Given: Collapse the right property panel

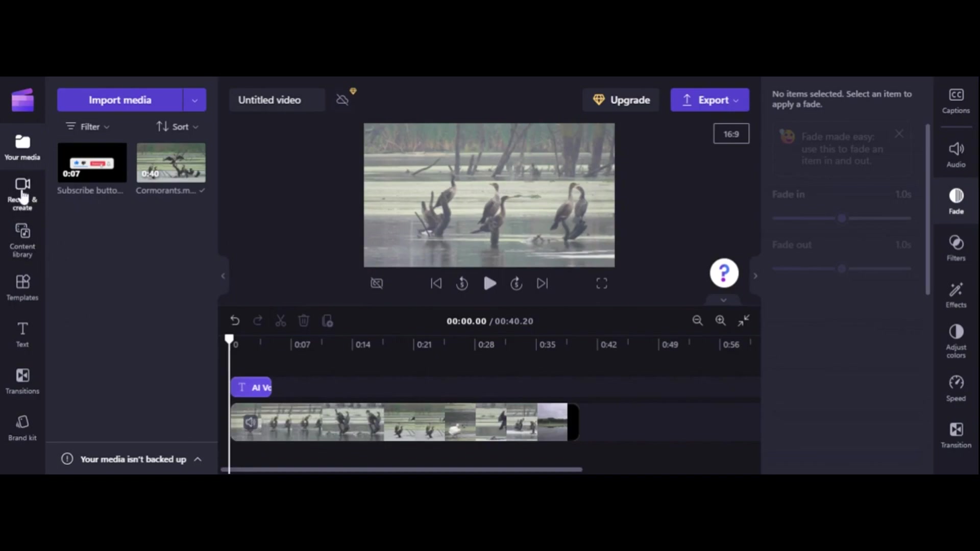Looking at the screenshot, I should tap(755, 276).
